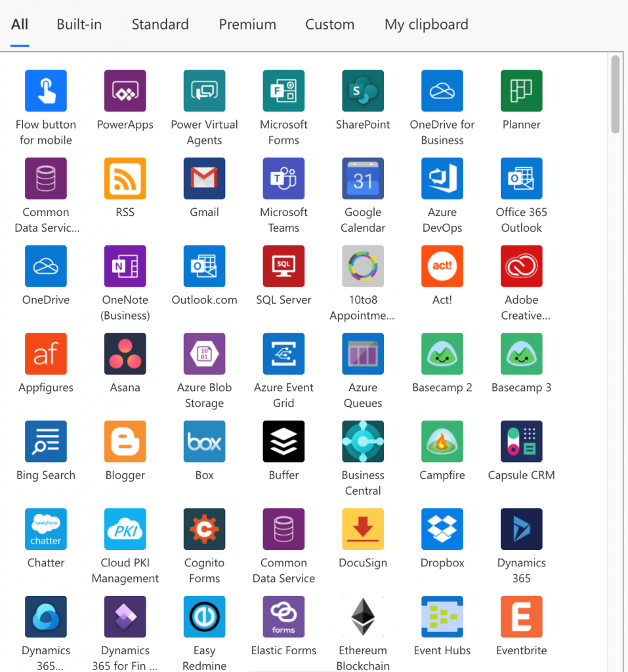Open the My clipboard tab
This screenshot has width=628, height=672.
tap(426, 24)
